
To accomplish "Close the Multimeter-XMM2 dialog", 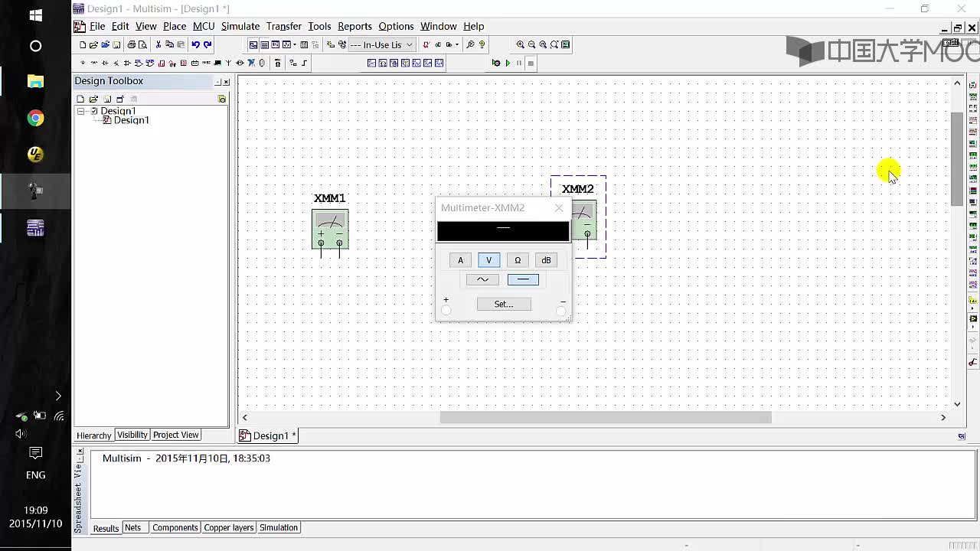I will 559,207.
